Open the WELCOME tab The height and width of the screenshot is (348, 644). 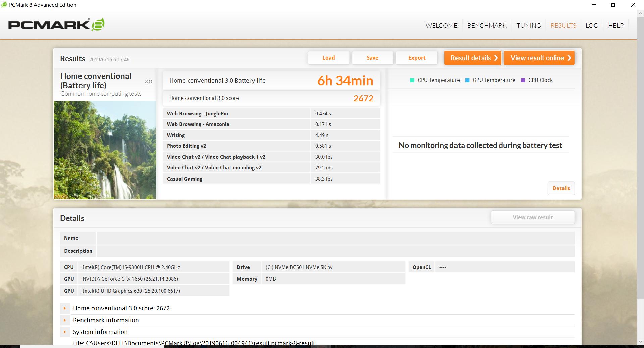441,25
